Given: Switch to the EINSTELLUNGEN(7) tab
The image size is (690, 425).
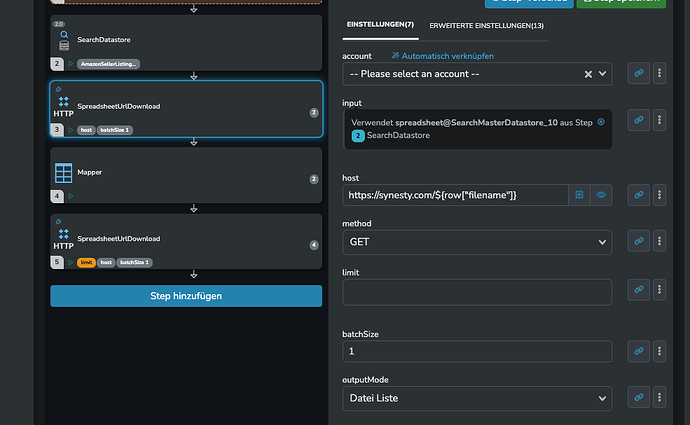Looking at the screenshot, I should [380, 25].
